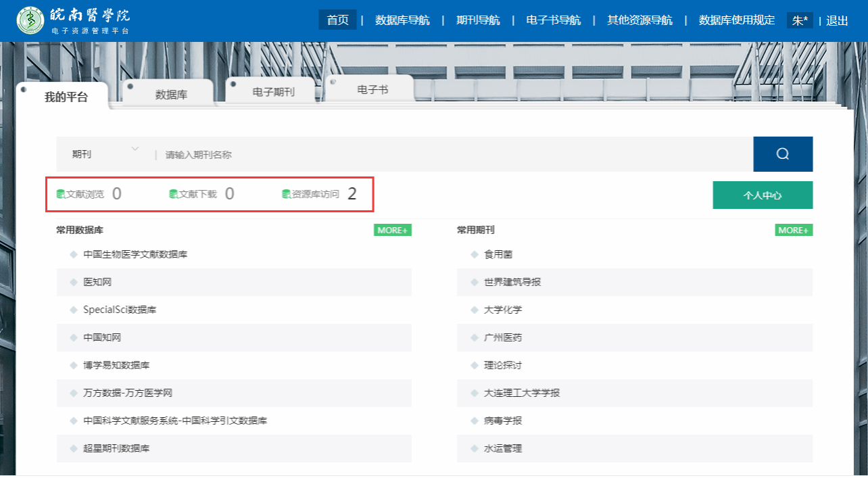Click the 资源库访问 count label
This screenshot has height=478, width=868.
[316, 195]
